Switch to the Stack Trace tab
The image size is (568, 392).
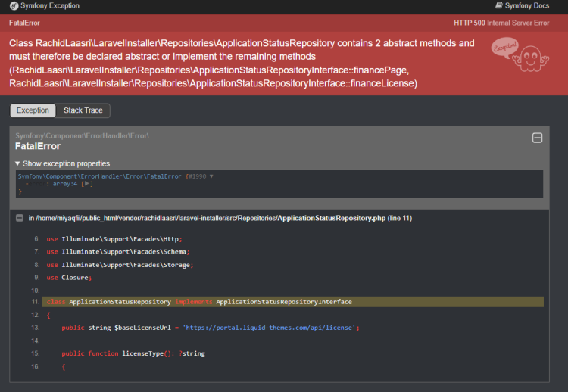83,110
